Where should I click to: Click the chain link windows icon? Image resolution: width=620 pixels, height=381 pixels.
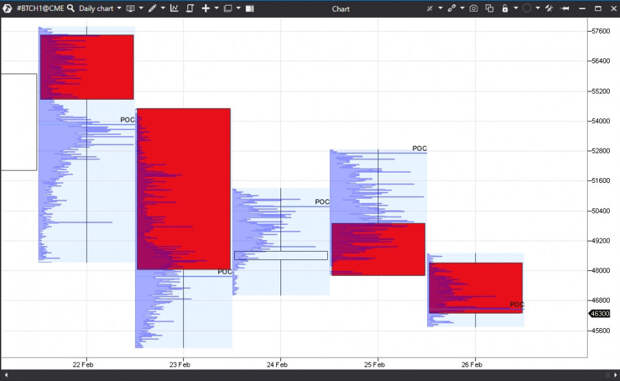point(452,8)
